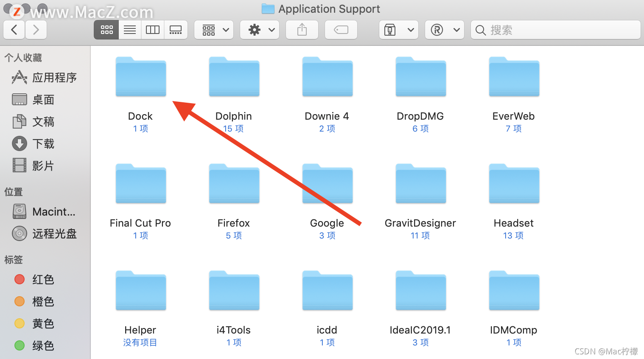644x359 pixels.
Task: Select the Dolphin folder
Action: tap(234, 77)
